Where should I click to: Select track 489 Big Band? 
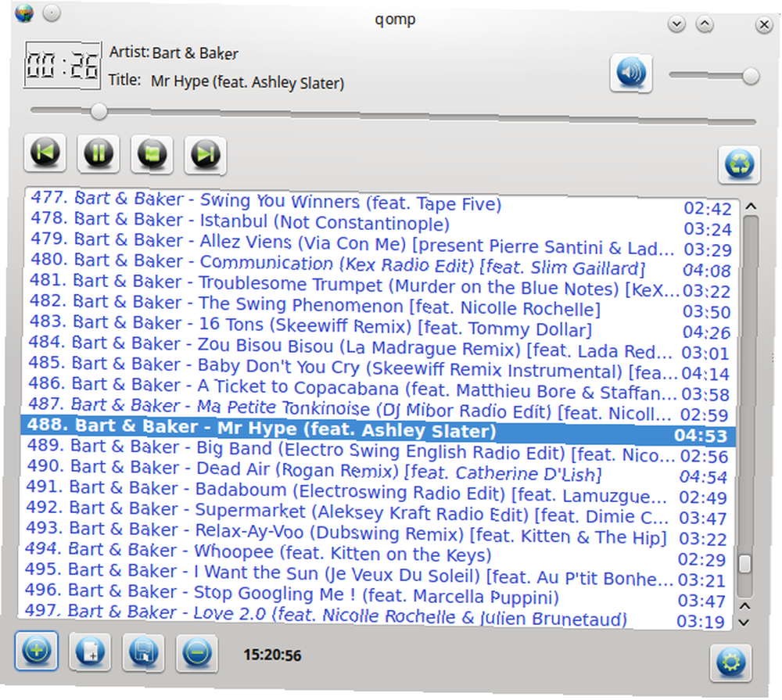pyautogui.click(x=378, y=451)
